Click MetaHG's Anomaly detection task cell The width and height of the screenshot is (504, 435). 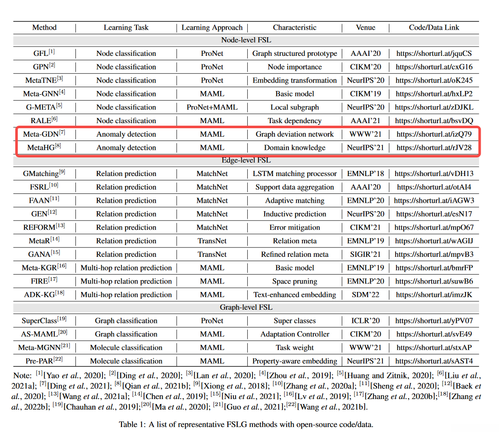tap(126, 148)
